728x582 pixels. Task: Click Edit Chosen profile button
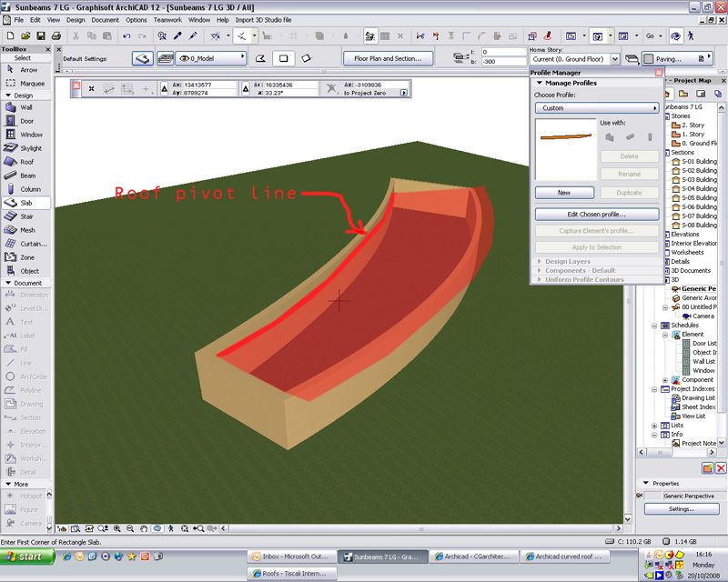597,215
